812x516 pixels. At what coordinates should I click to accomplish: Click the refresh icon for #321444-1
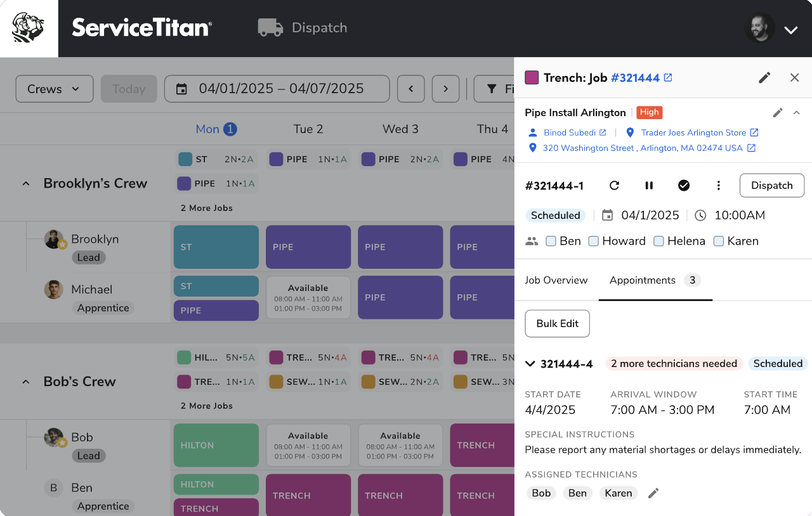[x=614, y=186]
